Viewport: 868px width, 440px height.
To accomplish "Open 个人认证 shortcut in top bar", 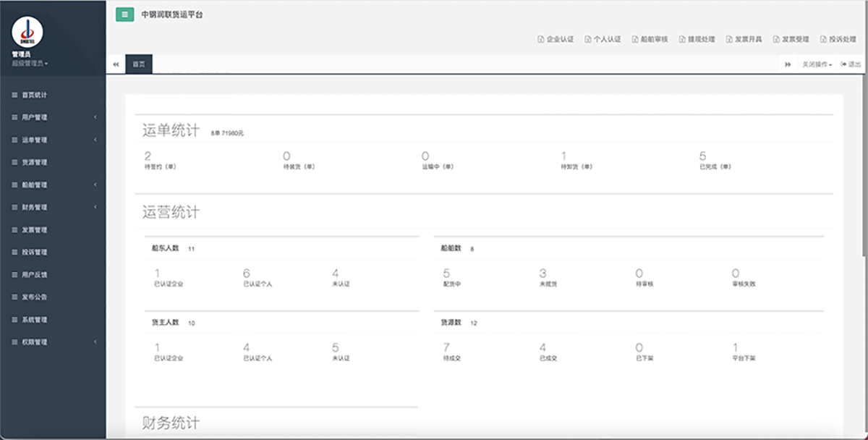I will point(603,39).
